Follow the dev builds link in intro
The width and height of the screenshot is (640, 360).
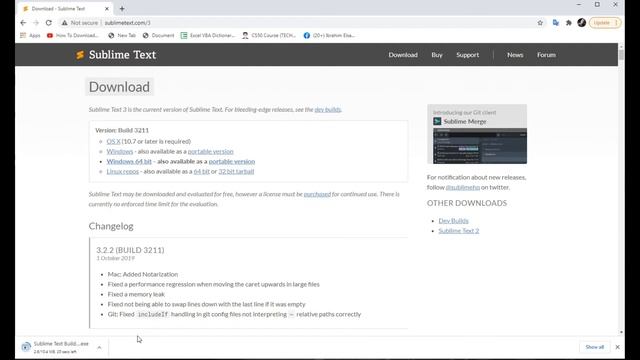(327, 109)
